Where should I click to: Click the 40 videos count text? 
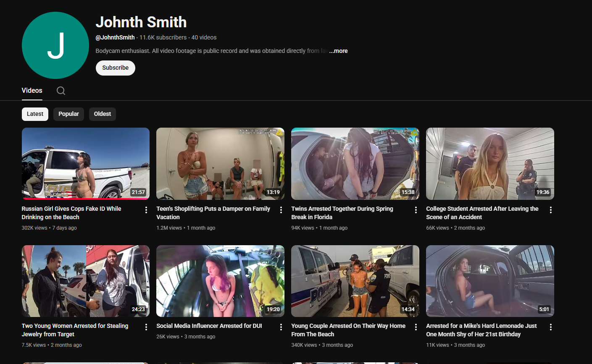pyautogui.click(x=204, y=37)
